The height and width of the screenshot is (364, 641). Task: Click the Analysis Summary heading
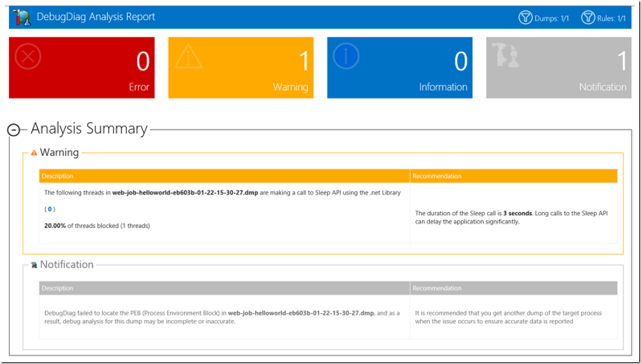(x=89, y=129)
